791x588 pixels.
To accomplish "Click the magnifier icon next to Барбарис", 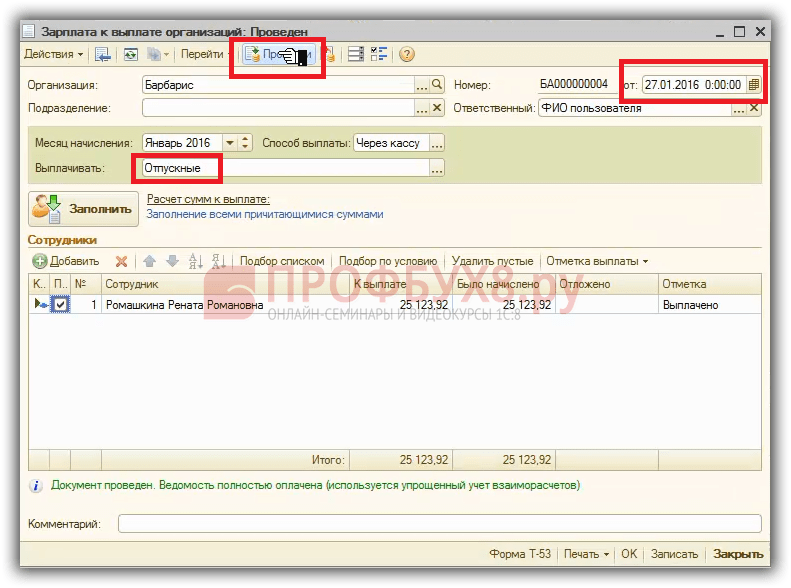I will (x=437, y=84).
